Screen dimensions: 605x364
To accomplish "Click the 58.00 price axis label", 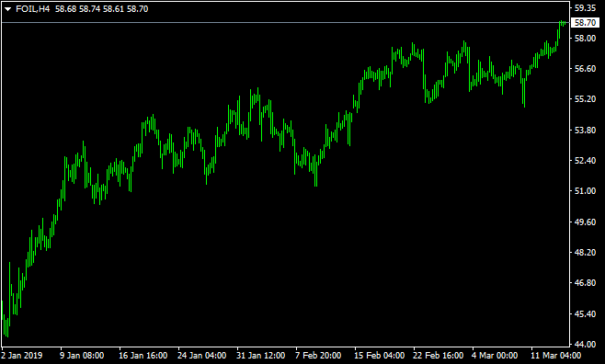I will pyautogui.click(x=585, y=39).
